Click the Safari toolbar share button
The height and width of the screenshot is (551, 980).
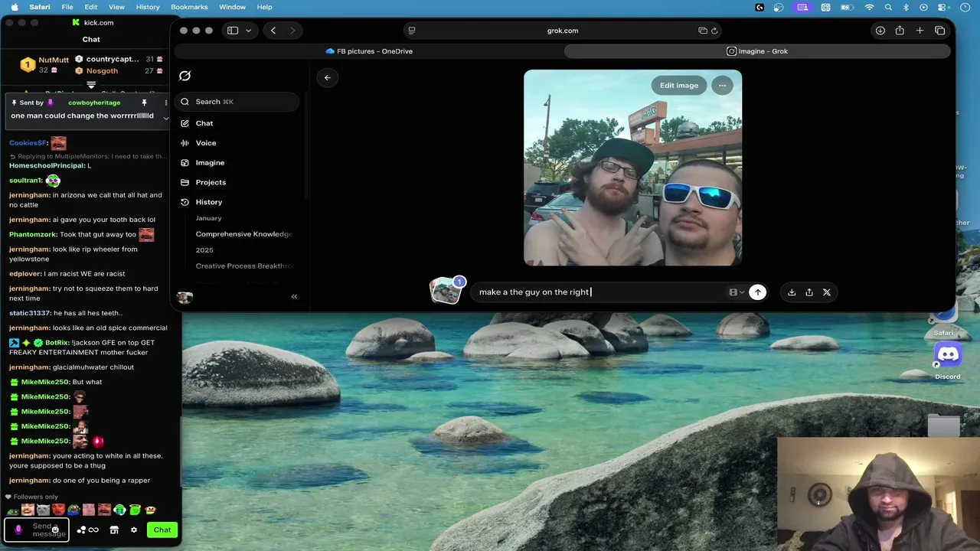(x=900, y=31)
